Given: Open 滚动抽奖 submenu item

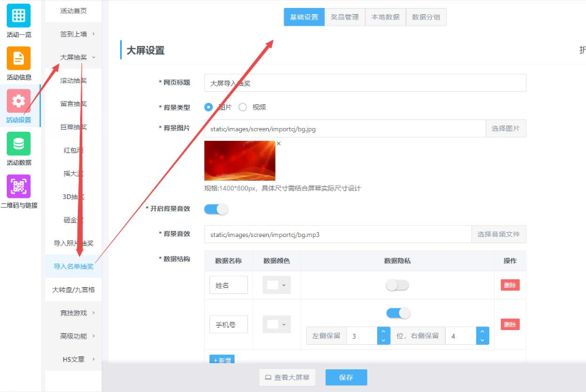Looking at the screenshot, I should tap(73, 80).
